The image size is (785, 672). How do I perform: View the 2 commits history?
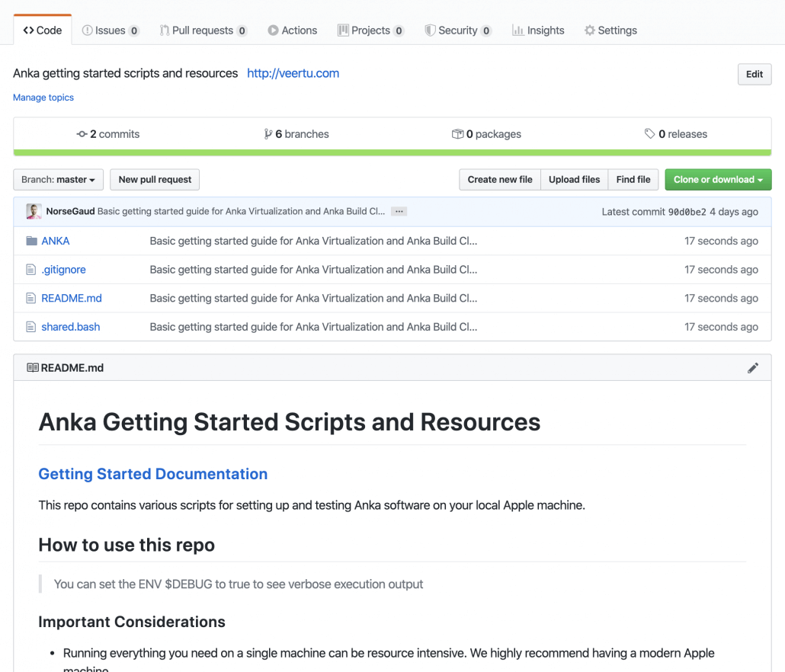tap(108, 133)
